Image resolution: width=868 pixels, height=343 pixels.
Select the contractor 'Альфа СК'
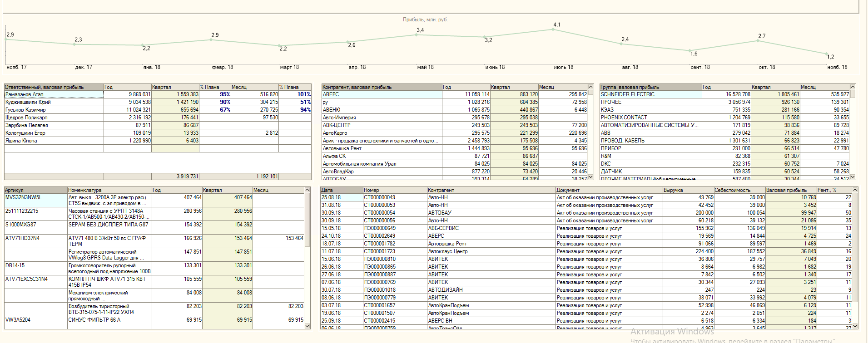(x=382, y=156)
